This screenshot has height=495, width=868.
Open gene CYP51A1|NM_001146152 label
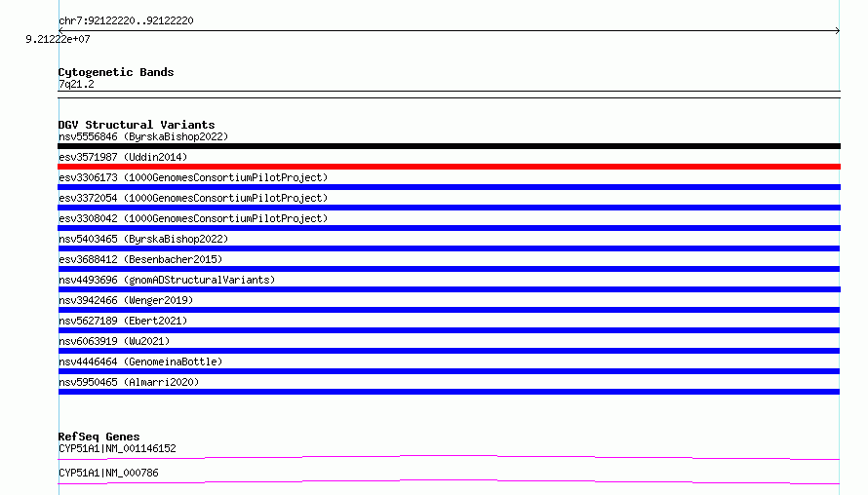tap(117, 448)
